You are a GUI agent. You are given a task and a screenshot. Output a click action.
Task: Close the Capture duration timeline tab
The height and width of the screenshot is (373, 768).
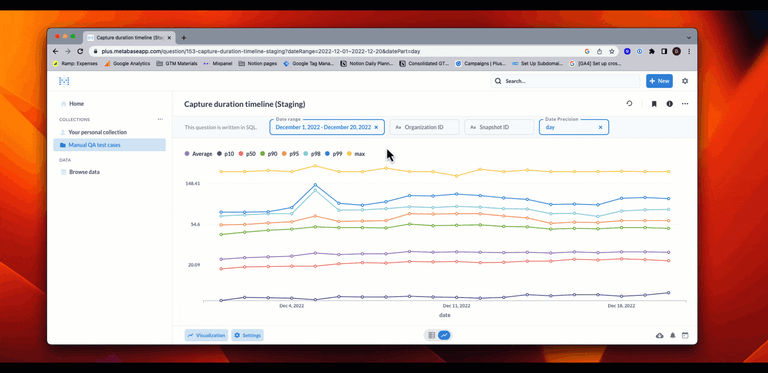click(x=169, y=38)
